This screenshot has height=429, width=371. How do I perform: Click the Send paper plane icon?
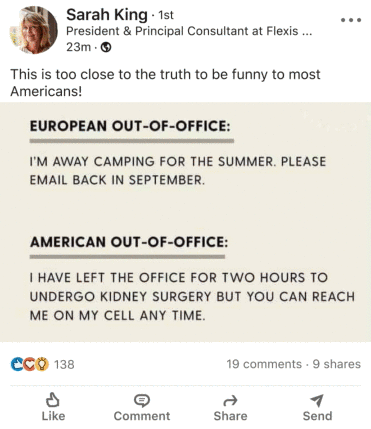click(317, 400)
